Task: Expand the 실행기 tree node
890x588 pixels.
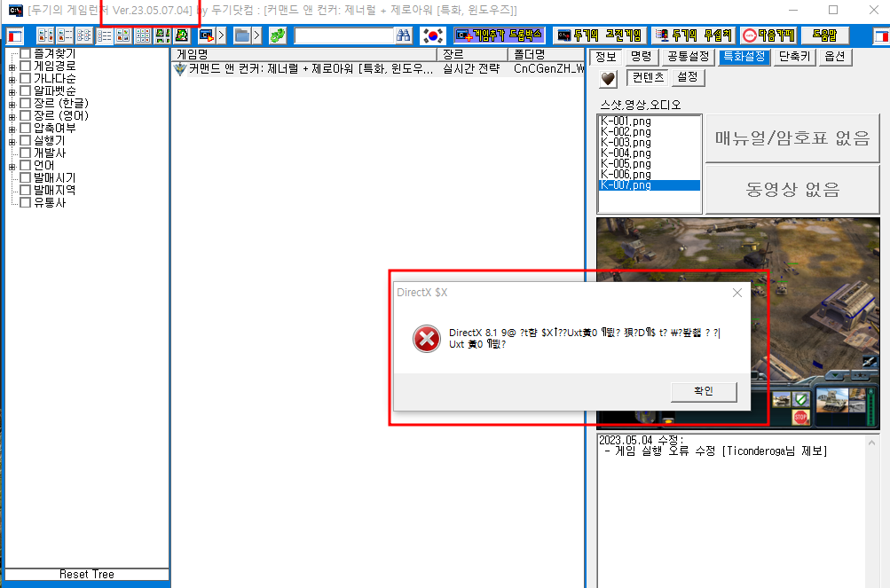Action: tap(12, 142)
